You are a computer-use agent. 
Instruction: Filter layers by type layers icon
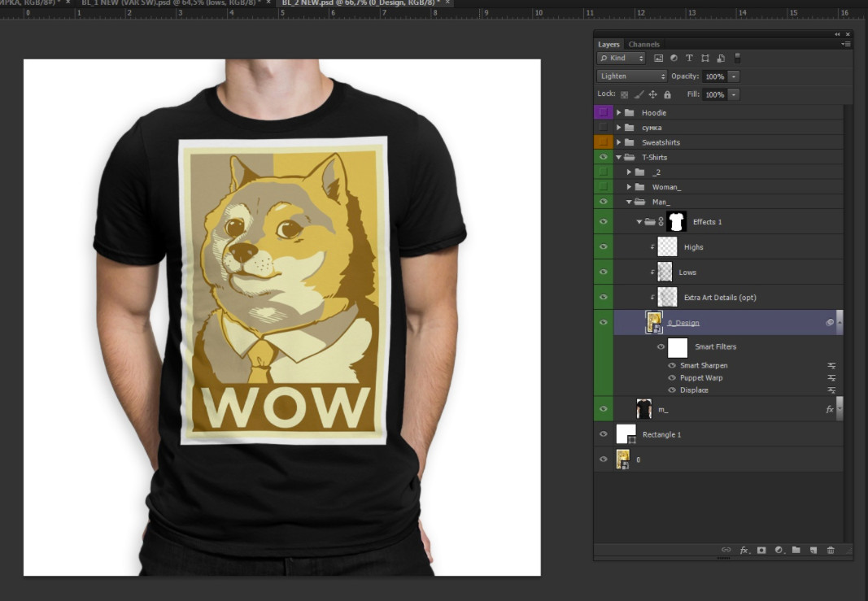click(x=689, y=58)
